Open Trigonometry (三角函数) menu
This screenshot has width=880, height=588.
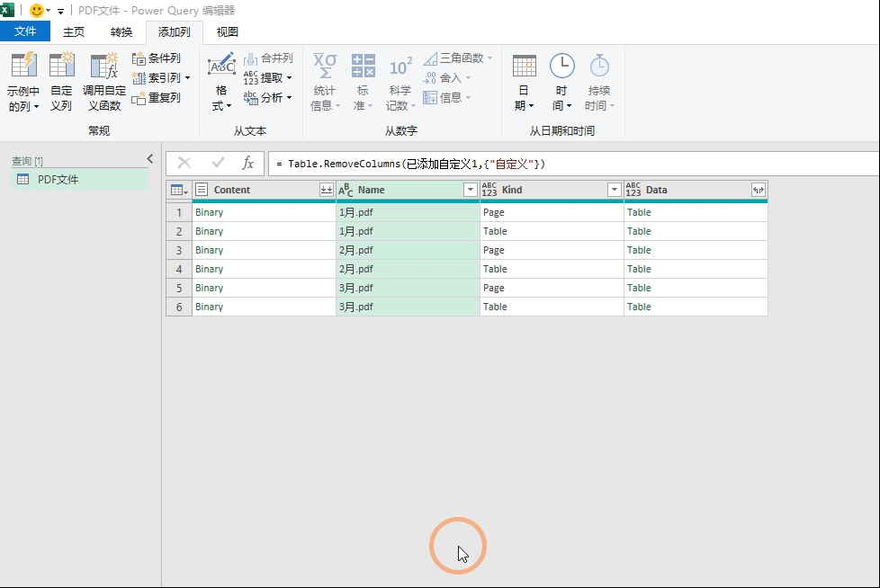458,58
